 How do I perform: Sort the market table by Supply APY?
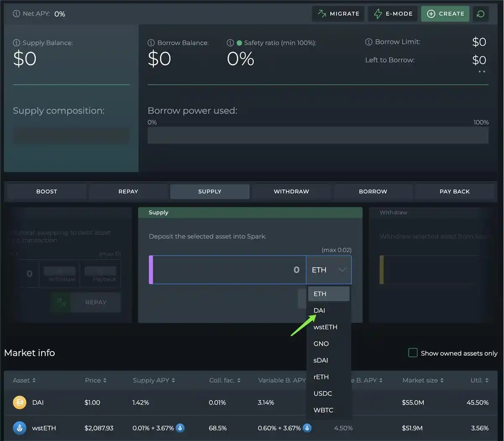[154, 381]
